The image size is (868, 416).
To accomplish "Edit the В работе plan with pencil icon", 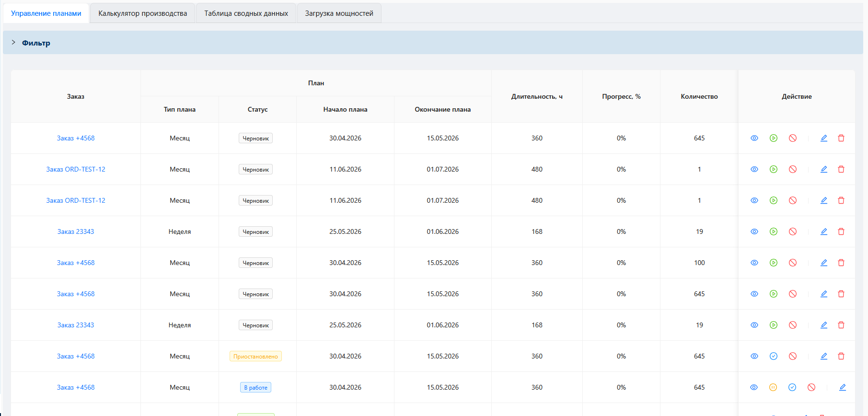I will [843, 387].
